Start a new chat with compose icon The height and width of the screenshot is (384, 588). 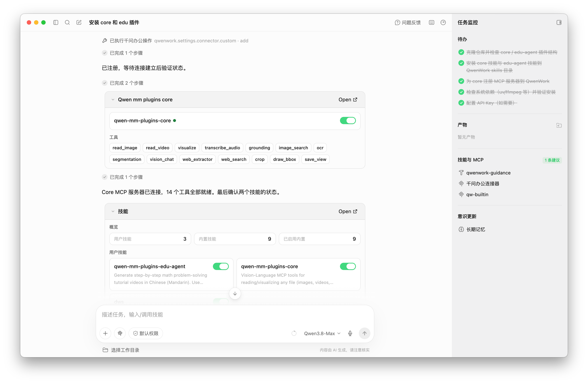point(79,22)
